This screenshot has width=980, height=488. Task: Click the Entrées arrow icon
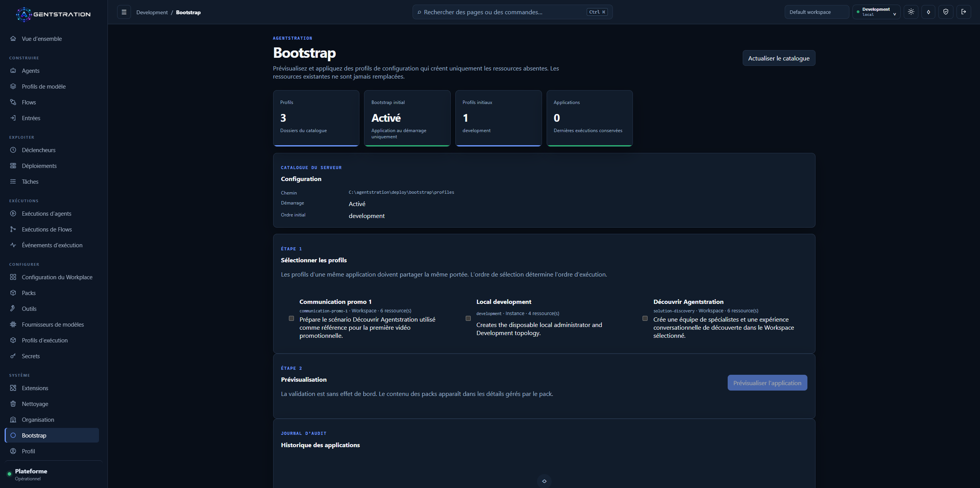tap(13, 118)
